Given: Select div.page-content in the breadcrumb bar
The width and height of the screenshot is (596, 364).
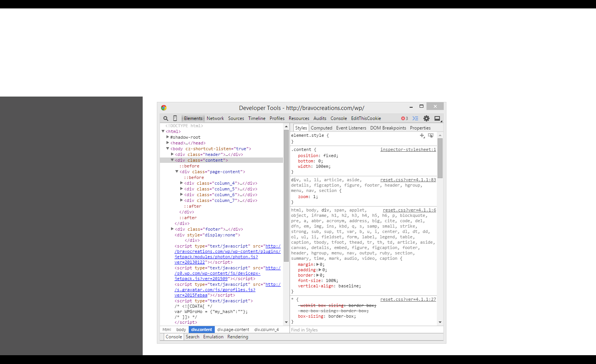Looking at the screenshot, I should pyautogui.click(x=233, y=330).
